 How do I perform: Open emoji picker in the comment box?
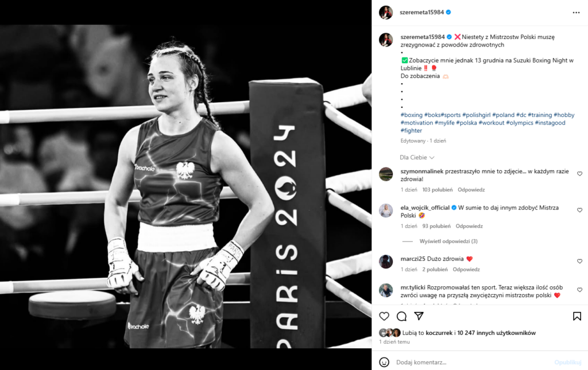tap(384, 362)
